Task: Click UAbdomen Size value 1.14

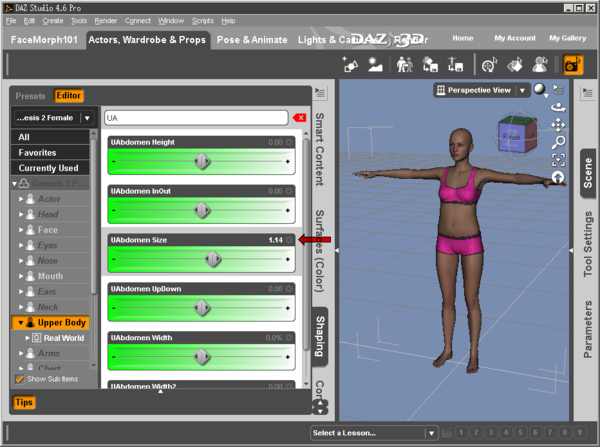Action: 276,240
